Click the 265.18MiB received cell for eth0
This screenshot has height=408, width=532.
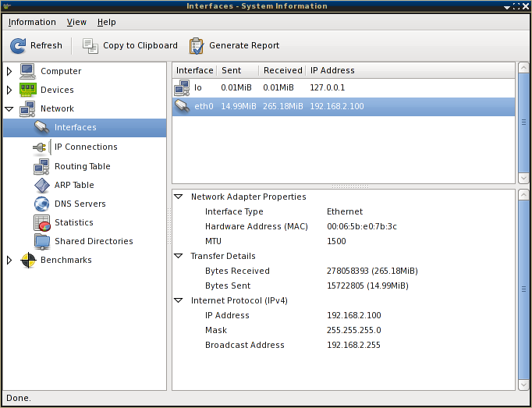[x=283, y=107]
